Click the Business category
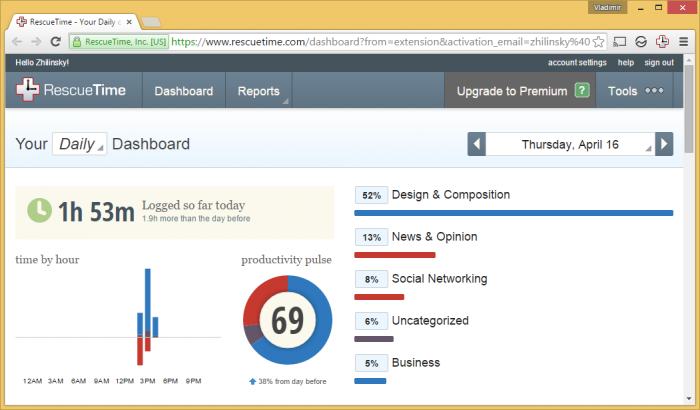 tap(416, 363)
